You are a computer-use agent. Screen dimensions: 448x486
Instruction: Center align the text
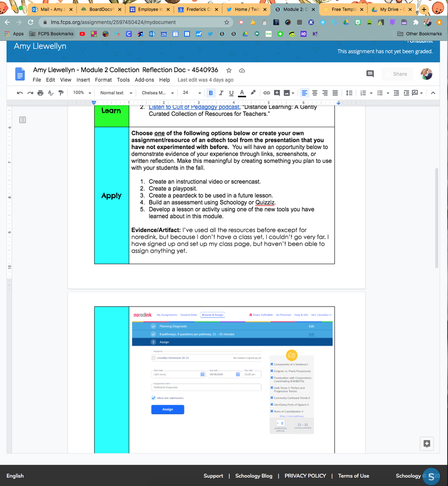click(314, 93)
